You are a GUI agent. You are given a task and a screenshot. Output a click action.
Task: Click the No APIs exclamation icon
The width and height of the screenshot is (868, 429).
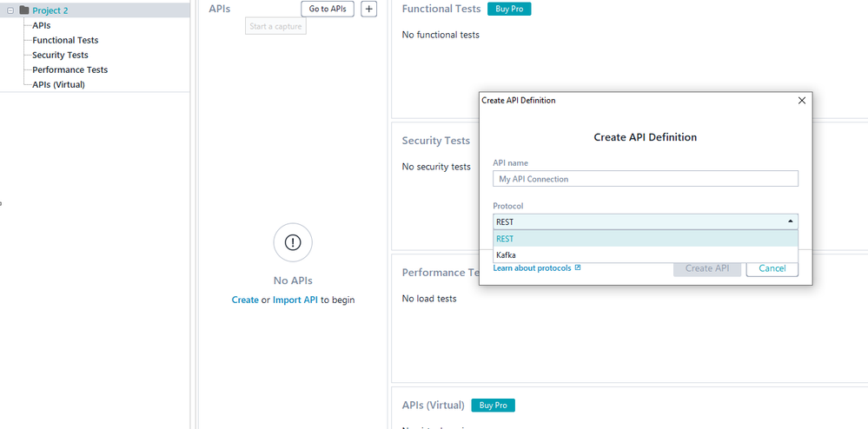[x=293, y=242]
